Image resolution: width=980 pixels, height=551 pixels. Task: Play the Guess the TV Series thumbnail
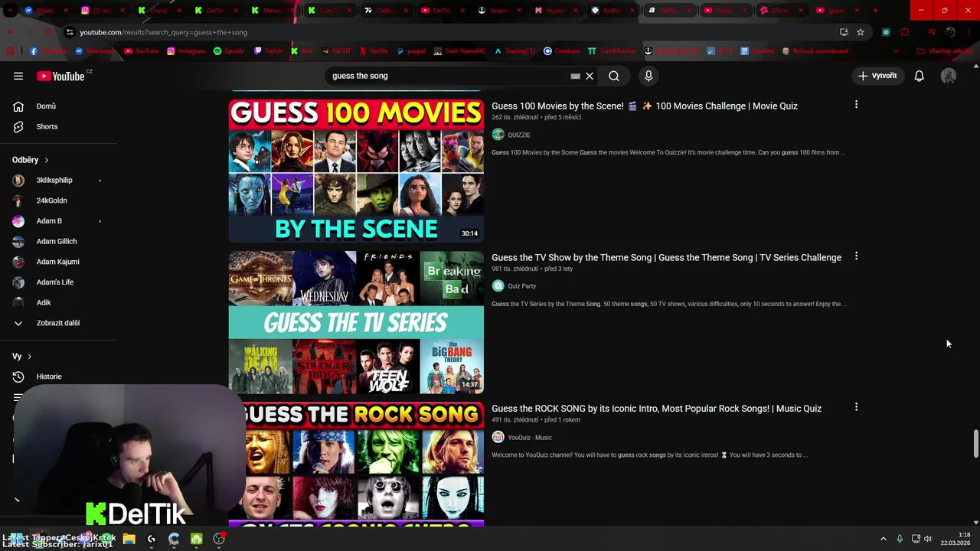point(356,322)
